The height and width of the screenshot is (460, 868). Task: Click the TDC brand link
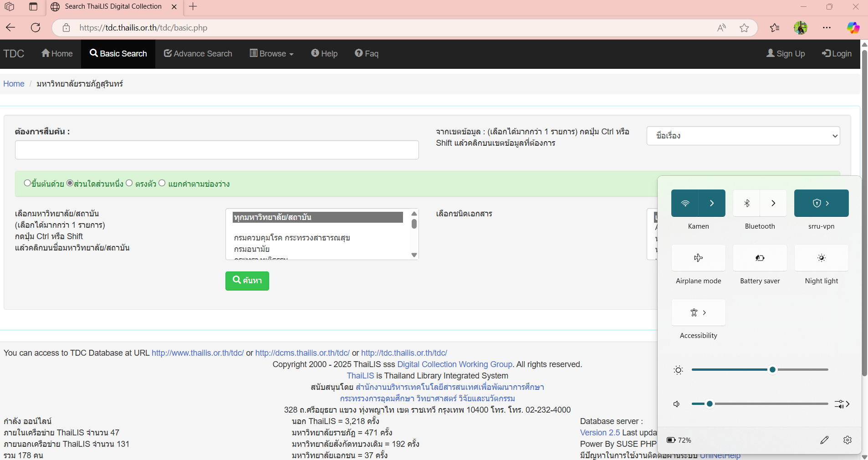coord(14,54)
